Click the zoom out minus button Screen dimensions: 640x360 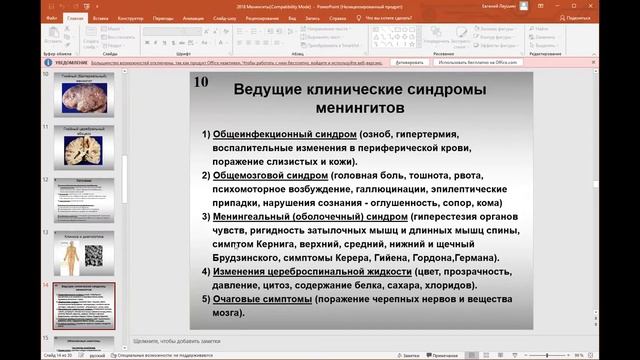coord(526,356)
